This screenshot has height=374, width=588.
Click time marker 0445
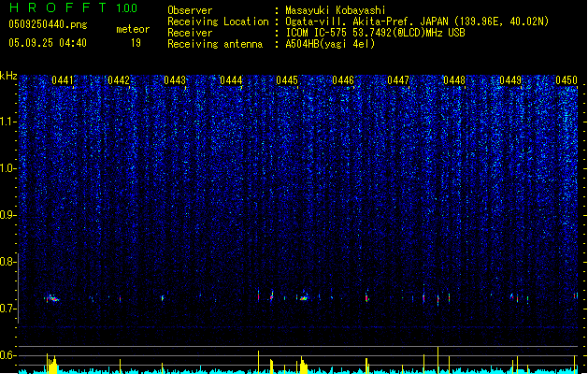coord(287,80)
